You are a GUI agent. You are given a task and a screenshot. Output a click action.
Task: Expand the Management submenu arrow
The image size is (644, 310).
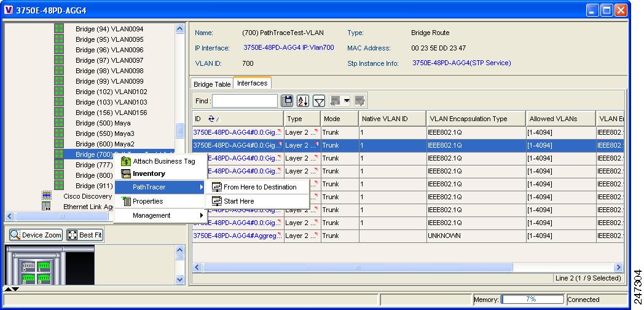(202, 215)
